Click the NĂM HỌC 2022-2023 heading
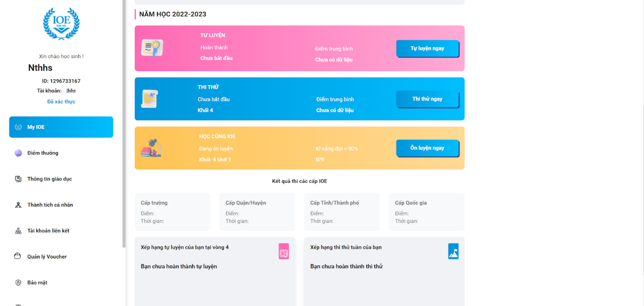644x306 pixels. [x=173, y=14]
